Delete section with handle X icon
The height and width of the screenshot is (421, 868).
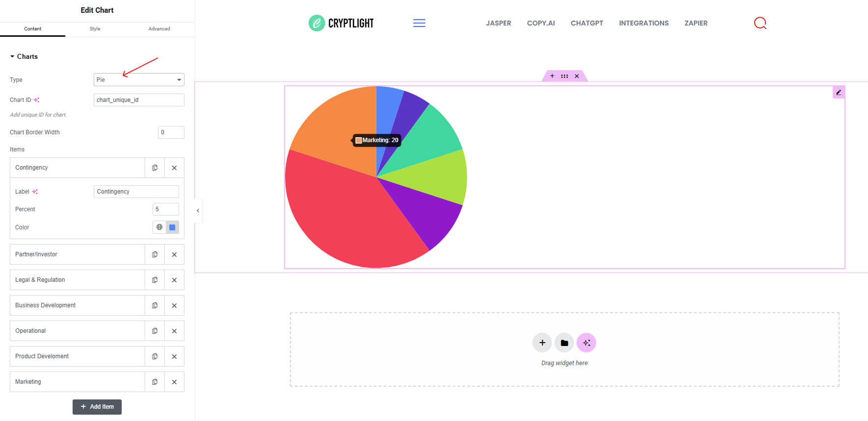point(577,76)
